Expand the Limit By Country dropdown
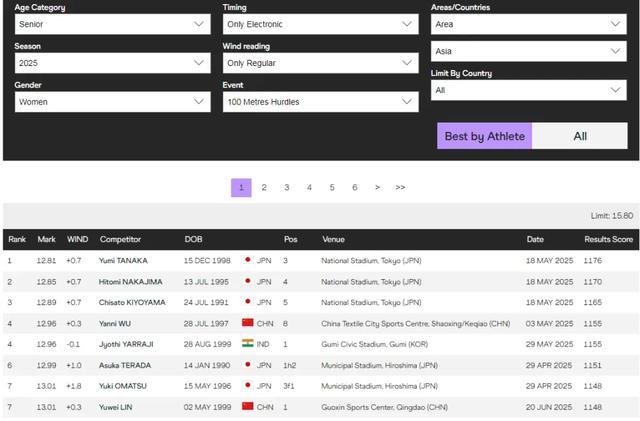This screenshot has height=421, width=640. tap(528, 90)
